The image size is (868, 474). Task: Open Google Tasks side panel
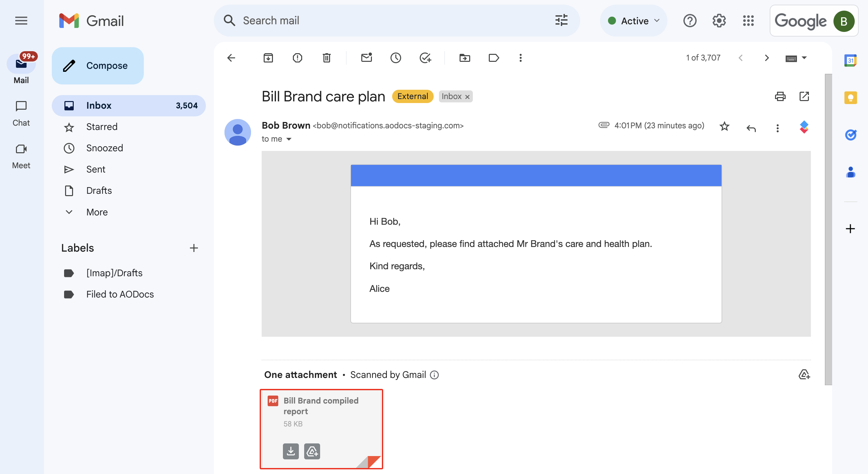[850, 135]
